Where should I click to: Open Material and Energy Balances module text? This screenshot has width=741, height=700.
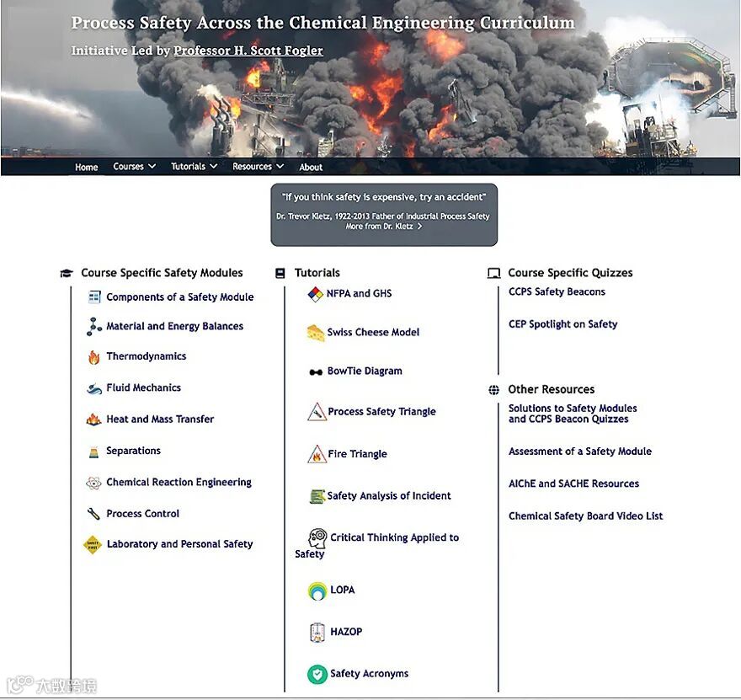click(174, 326)
